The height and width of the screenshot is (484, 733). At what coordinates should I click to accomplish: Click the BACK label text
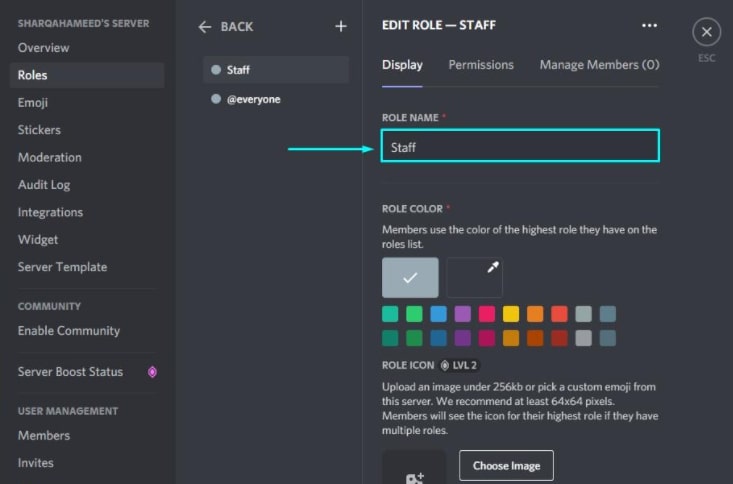tap(237, 27)
